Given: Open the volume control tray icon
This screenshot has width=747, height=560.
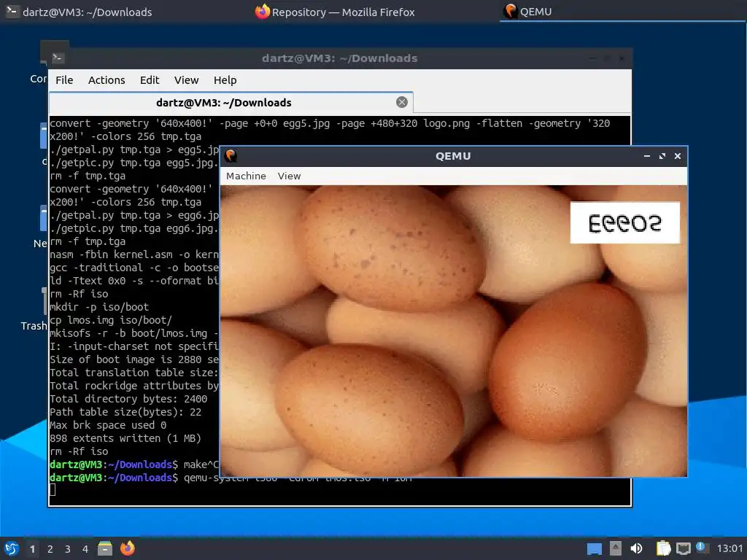Looking at the screenshot, I should tap(636, 548).
